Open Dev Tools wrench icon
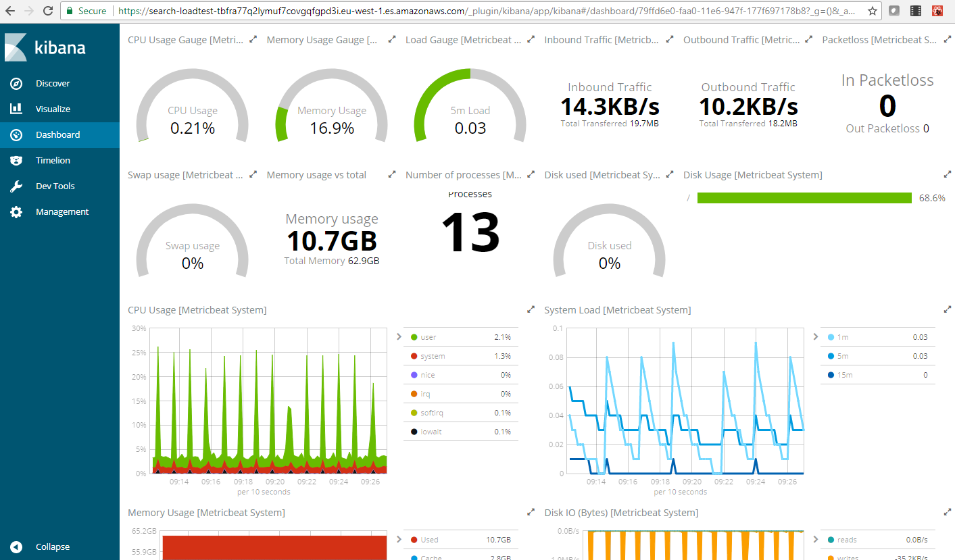This screenshot has height=560, width=955. [x=16, y=186]
